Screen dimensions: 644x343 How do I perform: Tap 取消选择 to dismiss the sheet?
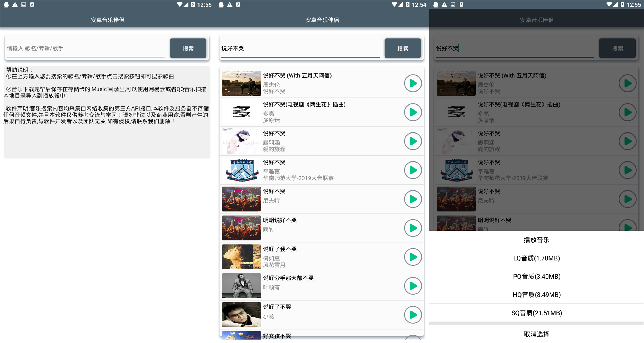point(536,334)
